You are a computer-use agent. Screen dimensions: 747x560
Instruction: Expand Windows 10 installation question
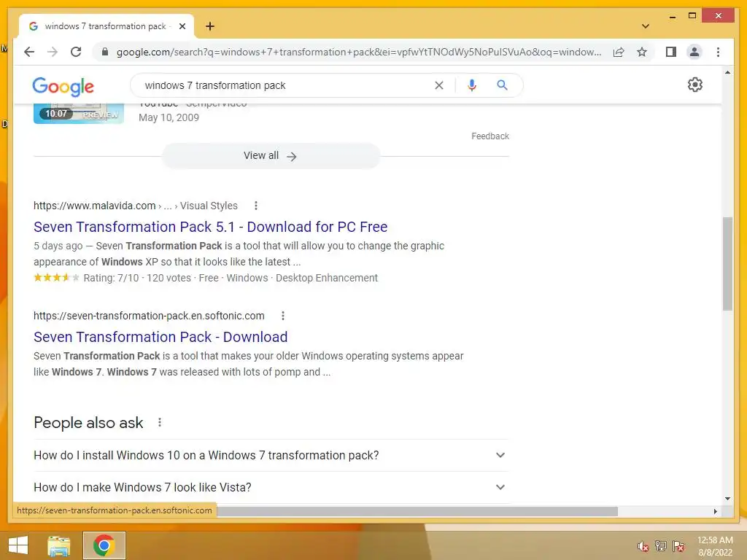271,455
